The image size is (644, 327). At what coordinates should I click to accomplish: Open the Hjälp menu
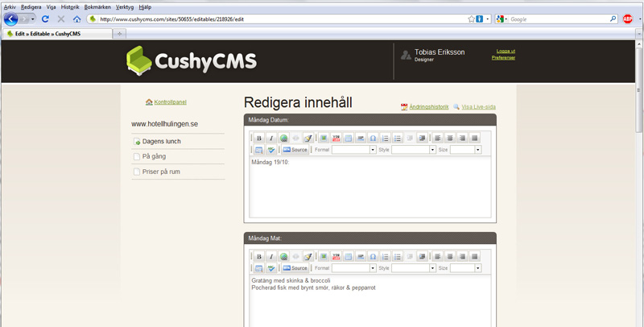click(145, 7)
